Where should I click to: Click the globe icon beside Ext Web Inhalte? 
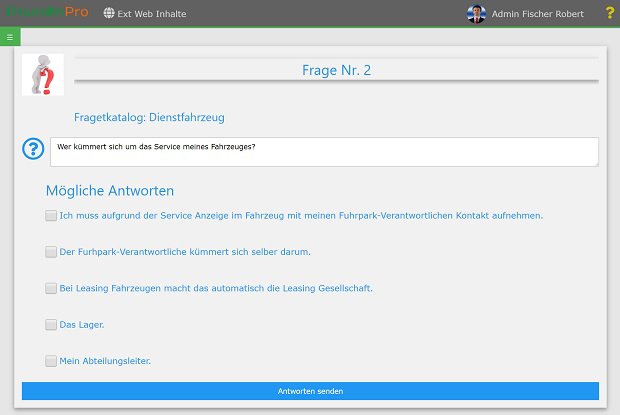(109, 13)
